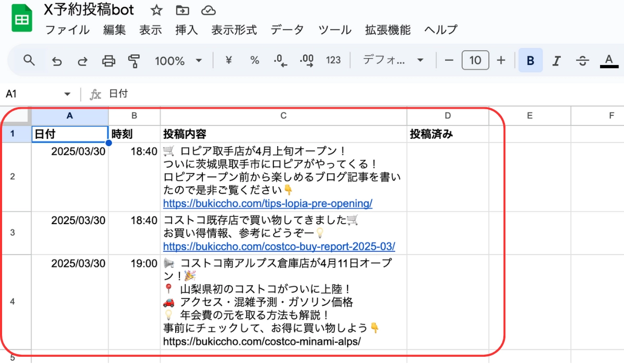Open the 挿入 menu

[x=187, y=30]
